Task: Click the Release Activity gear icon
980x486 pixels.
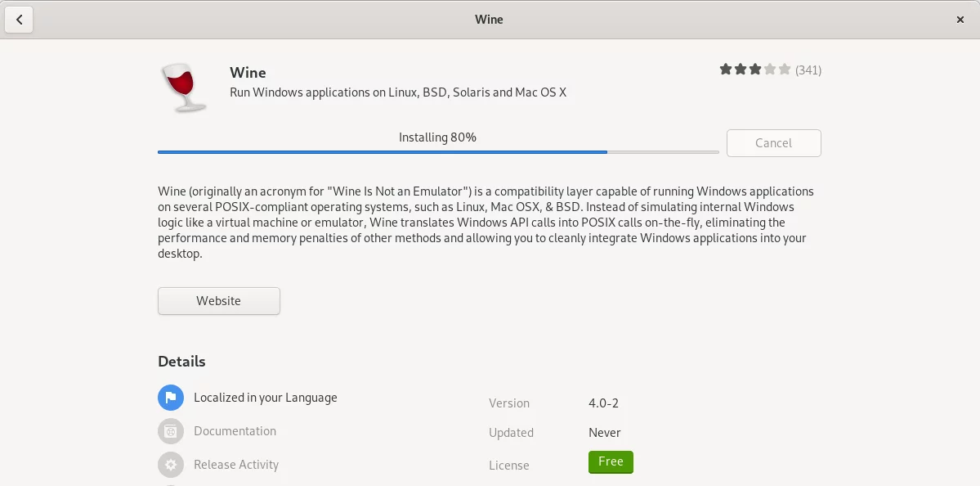Action: click(171, 465)
